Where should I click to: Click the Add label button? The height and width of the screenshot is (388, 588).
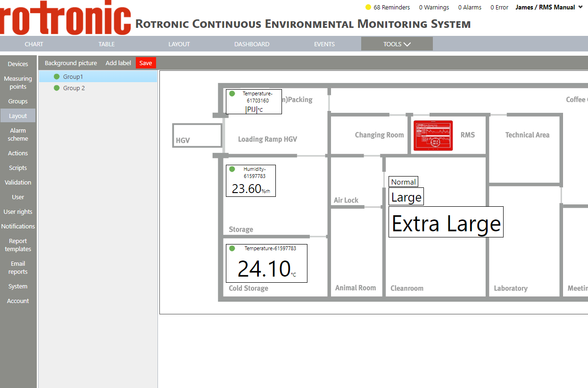pos(118,63)
